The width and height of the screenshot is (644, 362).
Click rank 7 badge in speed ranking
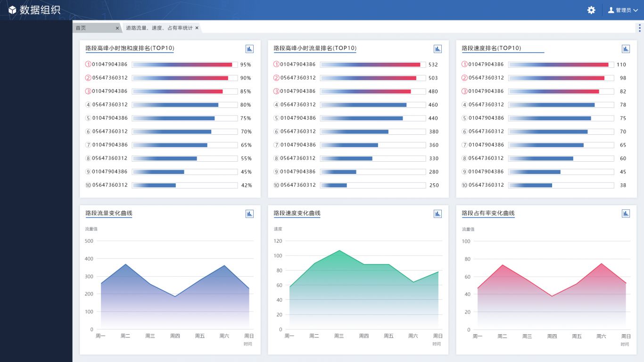coord(464,145)
